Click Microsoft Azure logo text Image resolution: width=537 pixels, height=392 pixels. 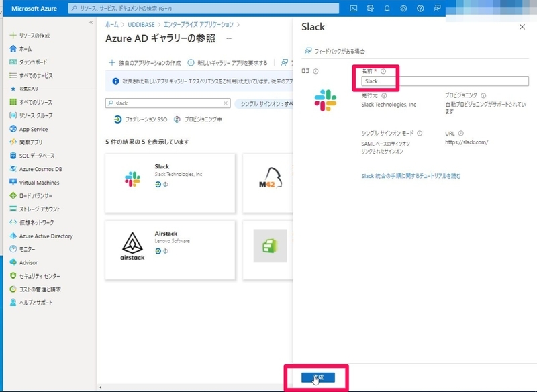pos(34,9)
